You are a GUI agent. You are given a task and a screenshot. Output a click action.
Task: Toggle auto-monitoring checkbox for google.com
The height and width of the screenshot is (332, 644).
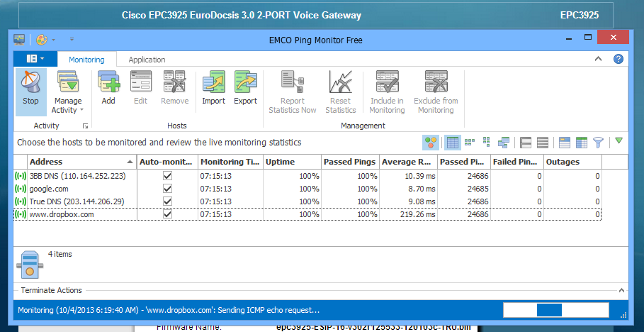coord(167,189)
